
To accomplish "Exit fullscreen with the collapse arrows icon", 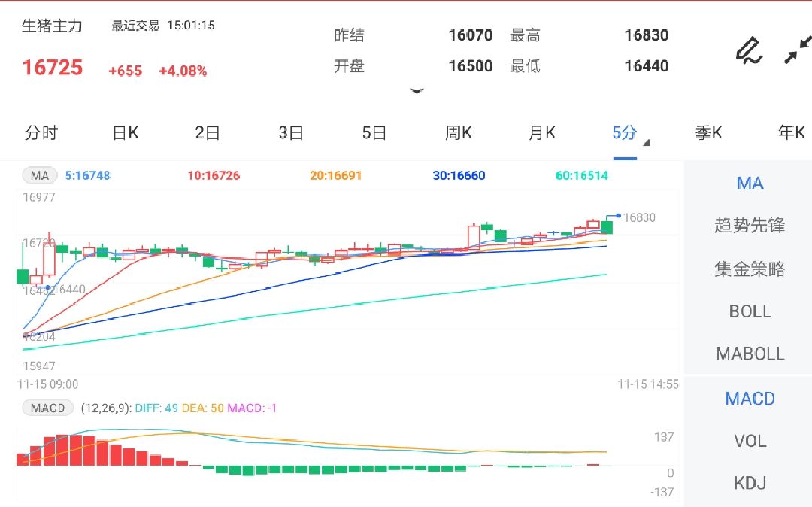I will (798, 50).
